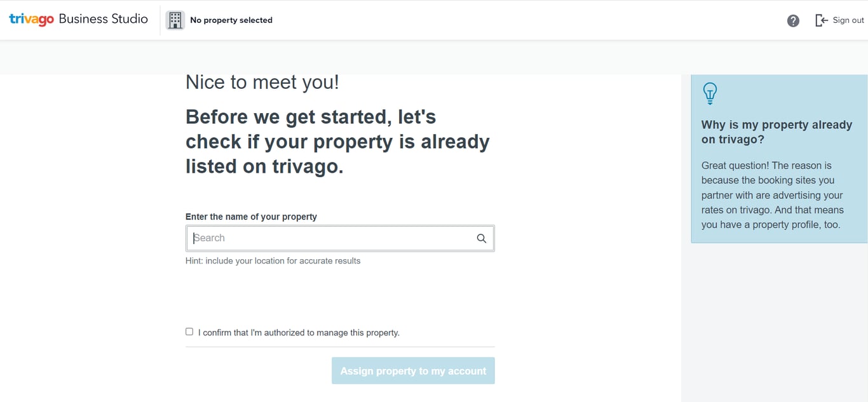The image size is (868, 402).
Task: Click the "Business Studio" header text
Action: click(x=103, y=19)
